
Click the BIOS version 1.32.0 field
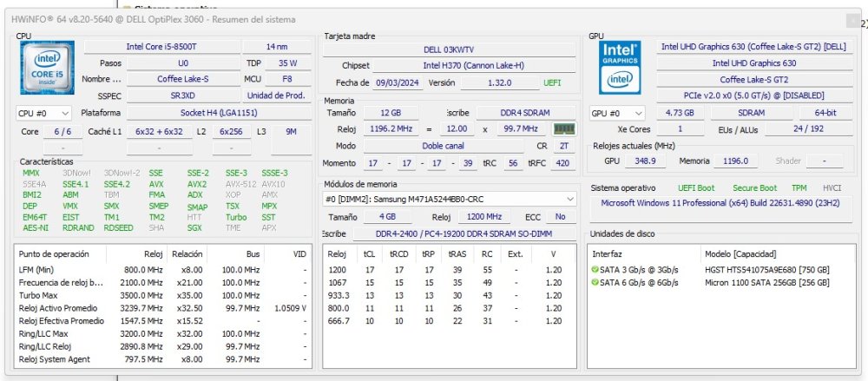click(x=500, y=83)
